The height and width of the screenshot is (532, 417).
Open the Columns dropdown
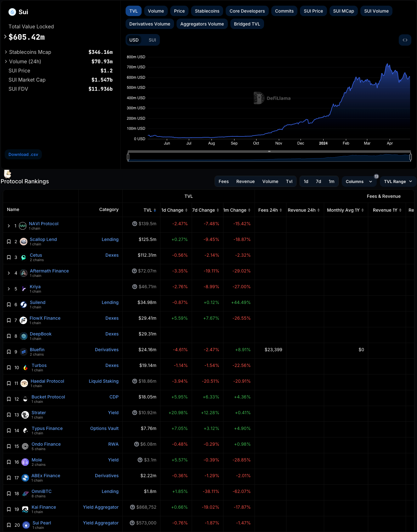click(359, 181)
